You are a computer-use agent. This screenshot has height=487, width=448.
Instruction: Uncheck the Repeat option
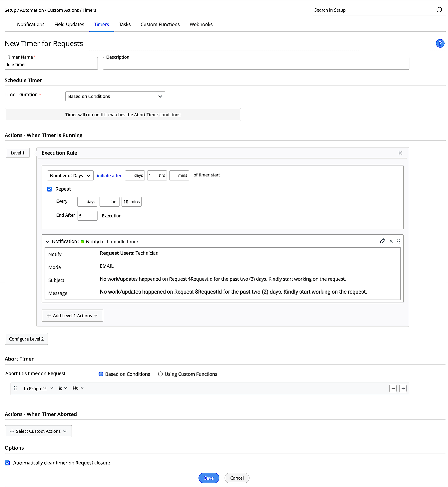49,189
